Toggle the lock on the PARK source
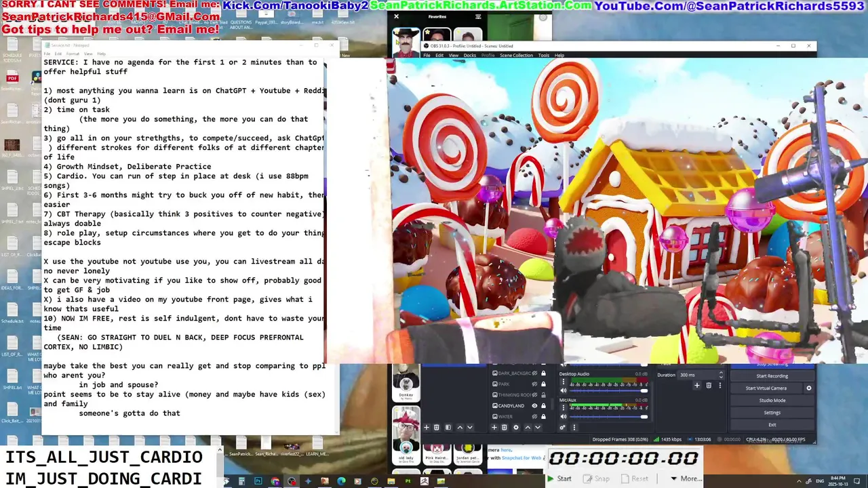 (543, 384)
